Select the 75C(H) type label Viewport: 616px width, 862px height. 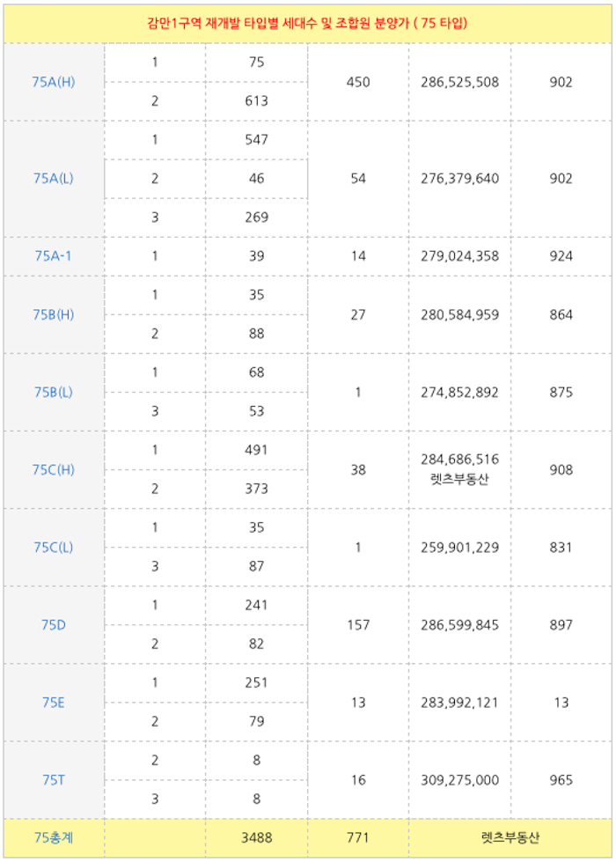point(54,469)
